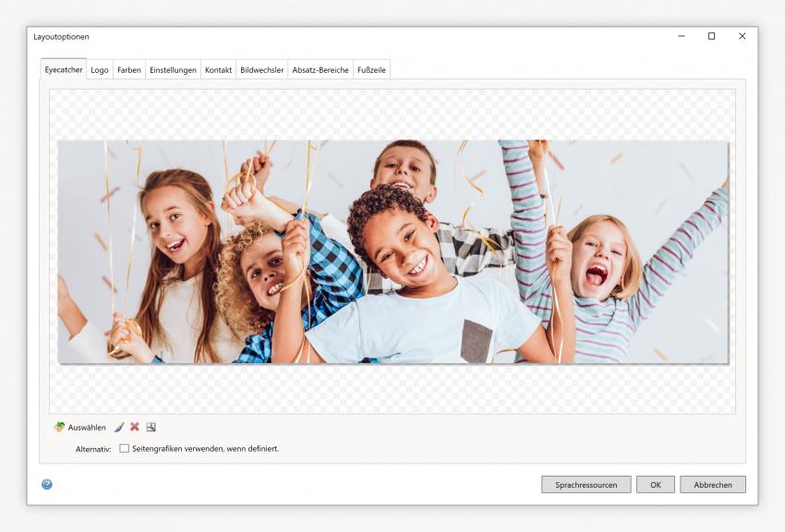Click the eyecatcher children photo preview
The width and height of the screenshot is (785, 532).
[392, 251]
